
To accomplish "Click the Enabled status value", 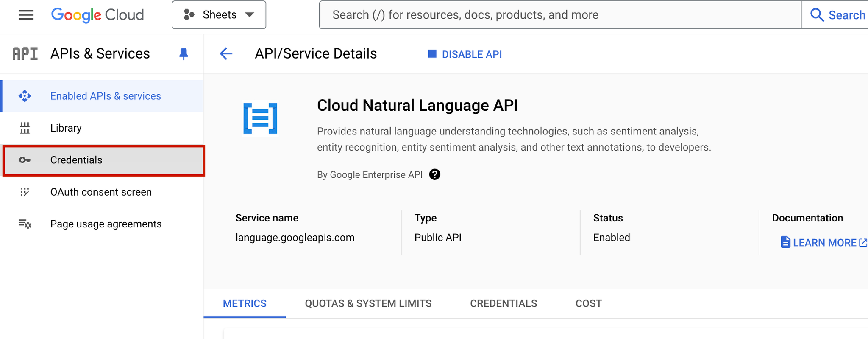I will (612, 238).
